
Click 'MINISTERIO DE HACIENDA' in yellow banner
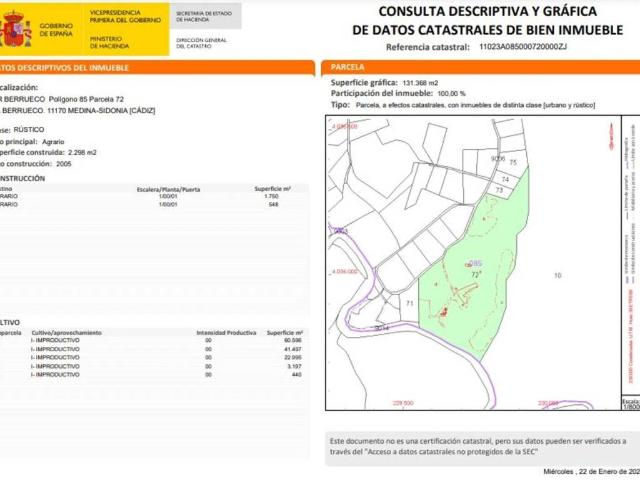point(109,42)
